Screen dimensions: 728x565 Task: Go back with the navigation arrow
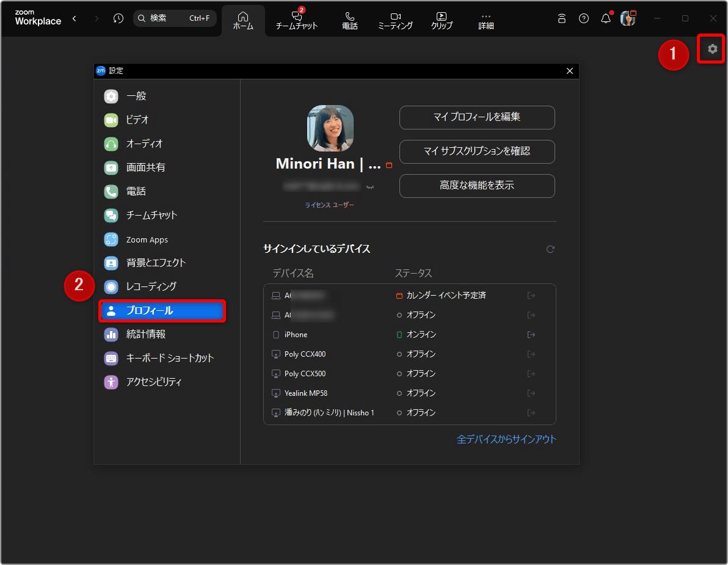point(75,18)
